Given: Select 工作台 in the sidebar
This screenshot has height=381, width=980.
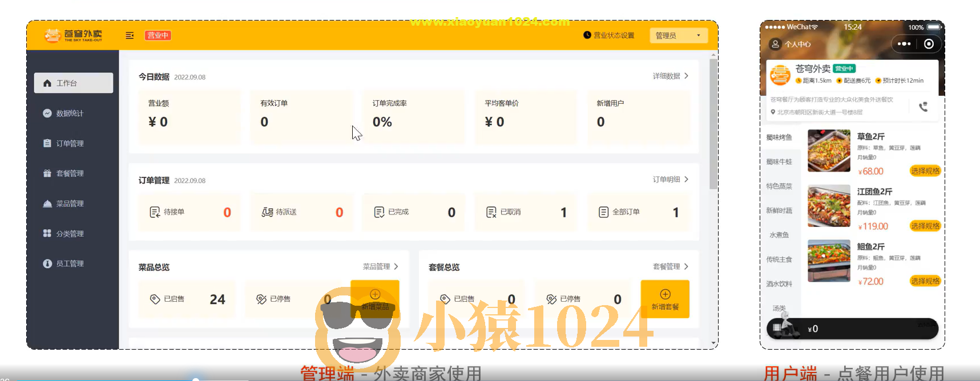Looking at the screenshot, I should coord(74,83).
